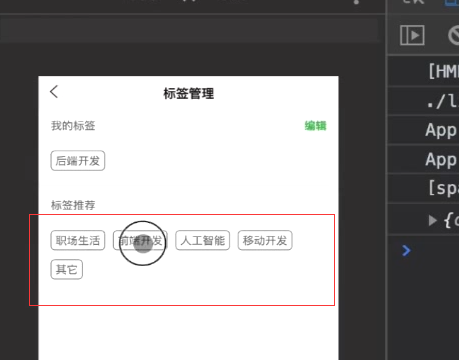Add the 移动开发 recommended tag

[x=265, y=240]
